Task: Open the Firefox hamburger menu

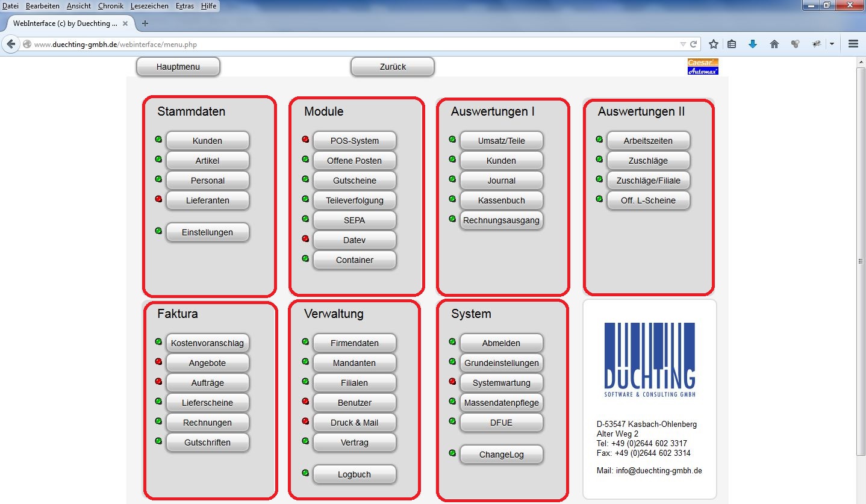Action: pyautogui.click(x=853, y=44)
